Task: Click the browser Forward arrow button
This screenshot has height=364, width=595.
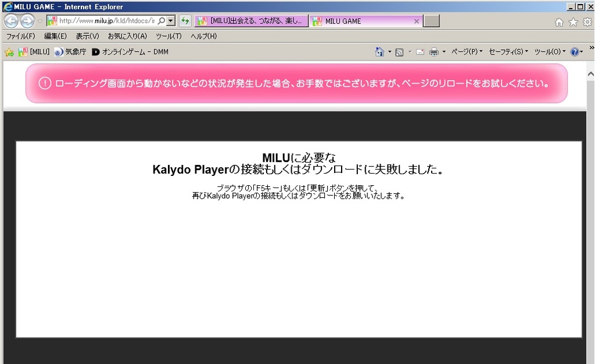Action: point(27,21)
